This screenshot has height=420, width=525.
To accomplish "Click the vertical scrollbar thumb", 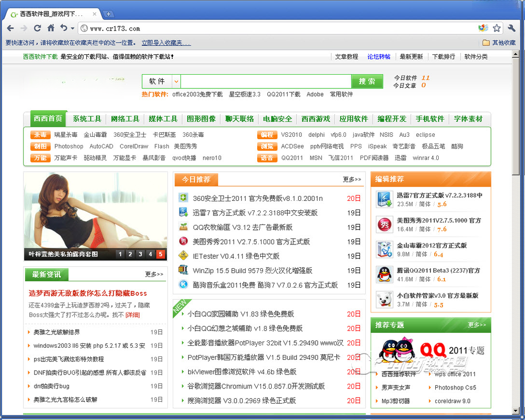I will click(x=516, y=116).
